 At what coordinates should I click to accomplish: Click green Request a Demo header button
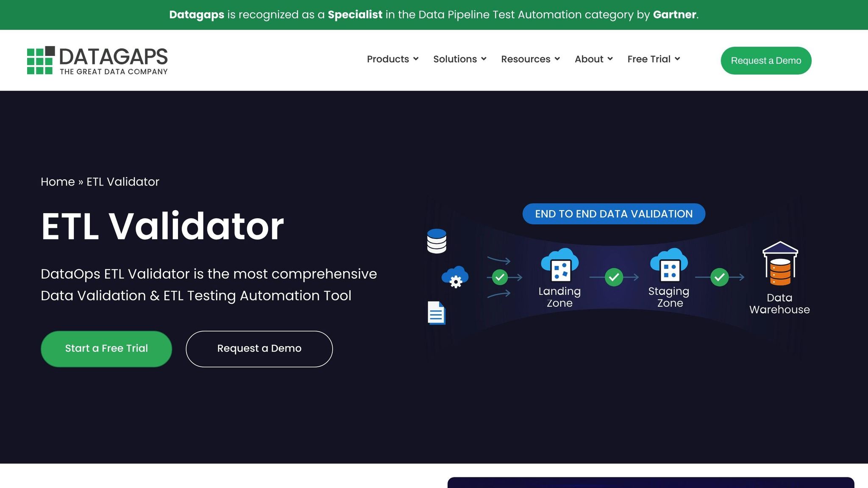[x=765, y=61]
